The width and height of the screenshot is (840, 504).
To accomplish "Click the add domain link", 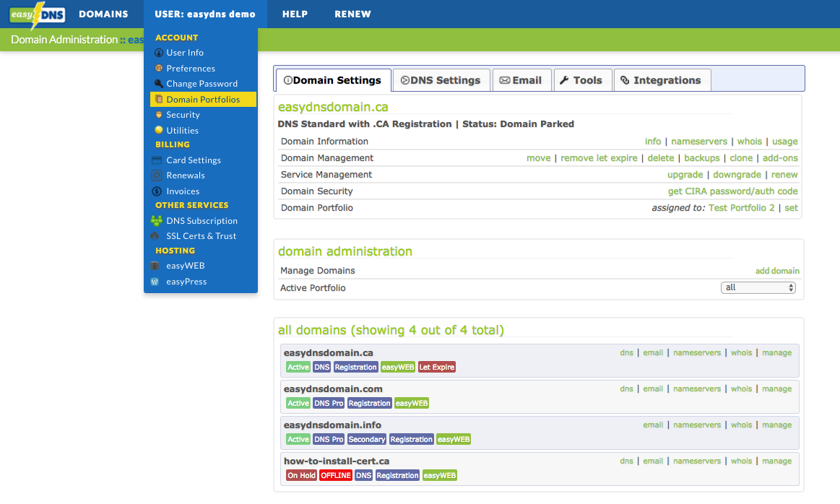I will tap(776, 271).
